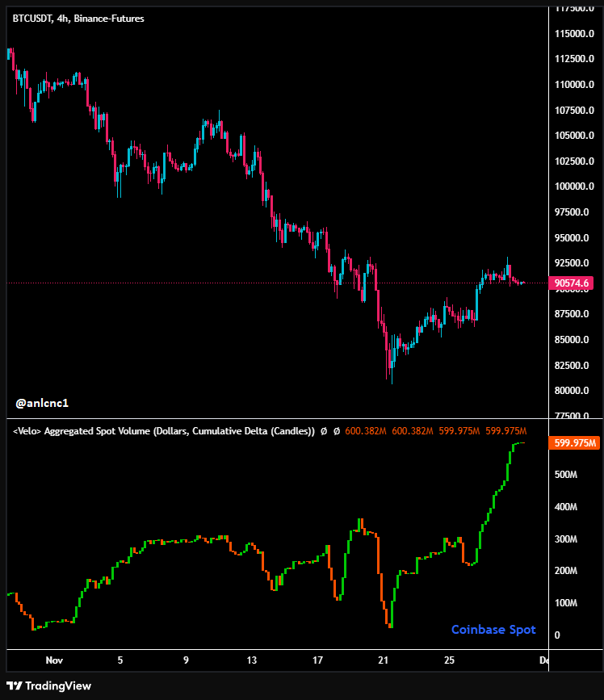Click the TradingView logo icon
Image resolution: width=604 pixels, height=700 pixels.
[15, 686]
